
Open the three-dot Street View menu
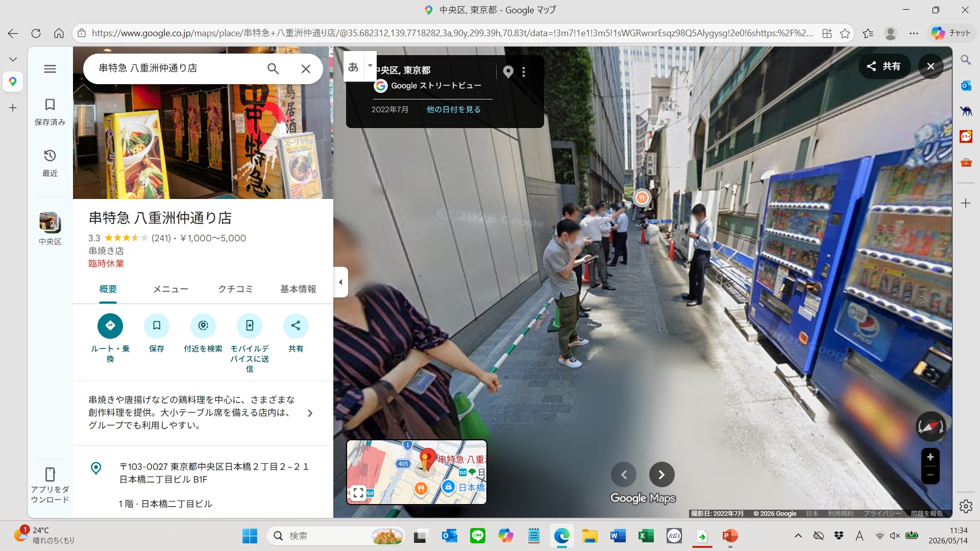524,72
